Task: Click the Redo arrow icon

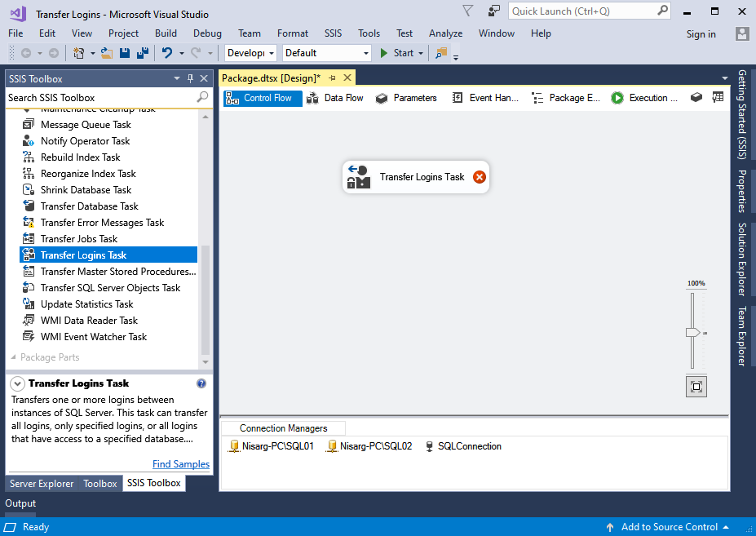Action: point(196,53)
